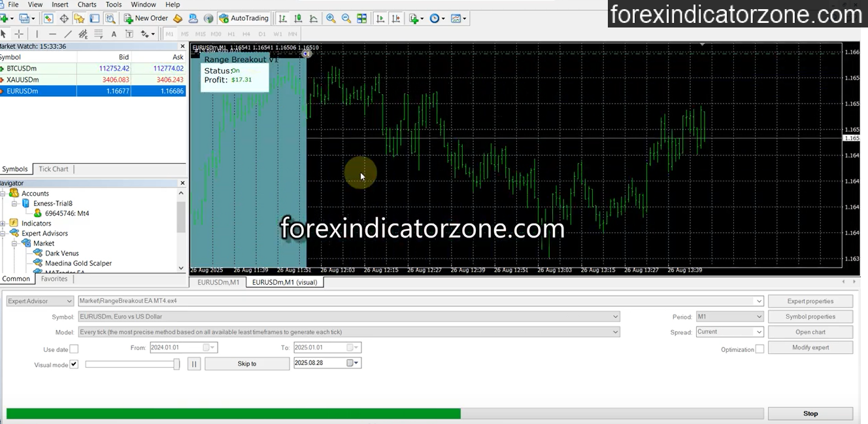Select the crosshair tool
Screen dimensions: 868x424
[19, 33]
